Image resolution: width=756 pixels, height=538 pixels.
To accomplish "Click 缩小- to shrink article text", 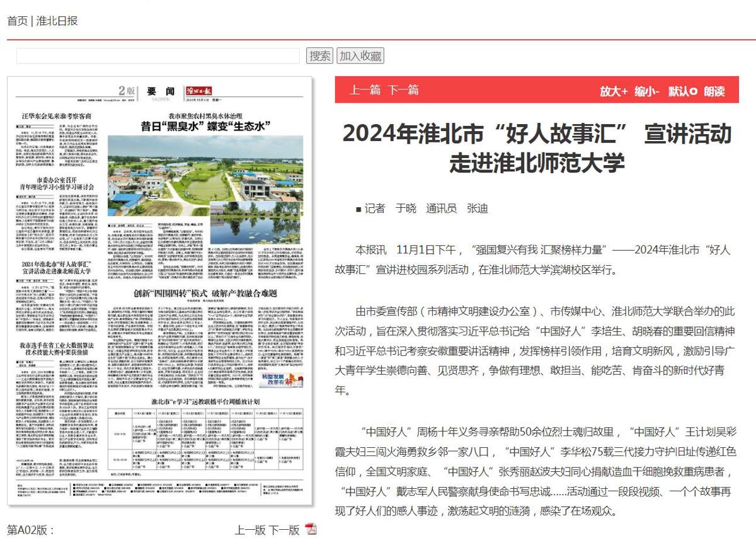I will click(646, 91).
